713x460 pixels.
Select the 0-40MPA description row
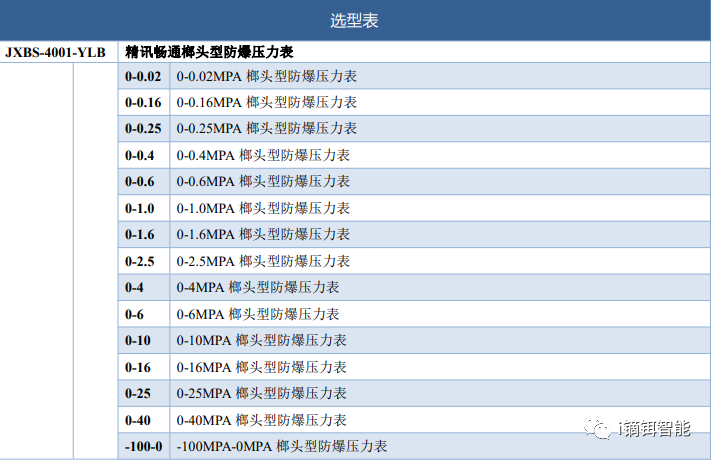(x=262, y=420)
